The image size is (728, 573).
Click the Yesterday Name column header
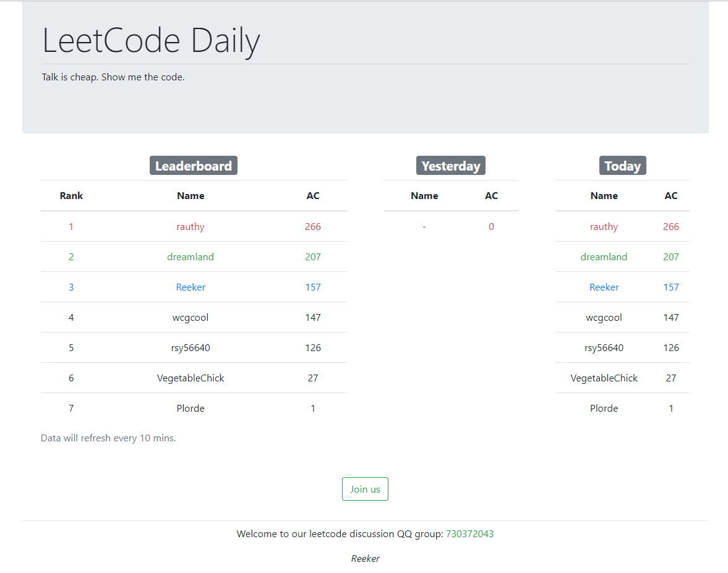(x=424, y=196)
